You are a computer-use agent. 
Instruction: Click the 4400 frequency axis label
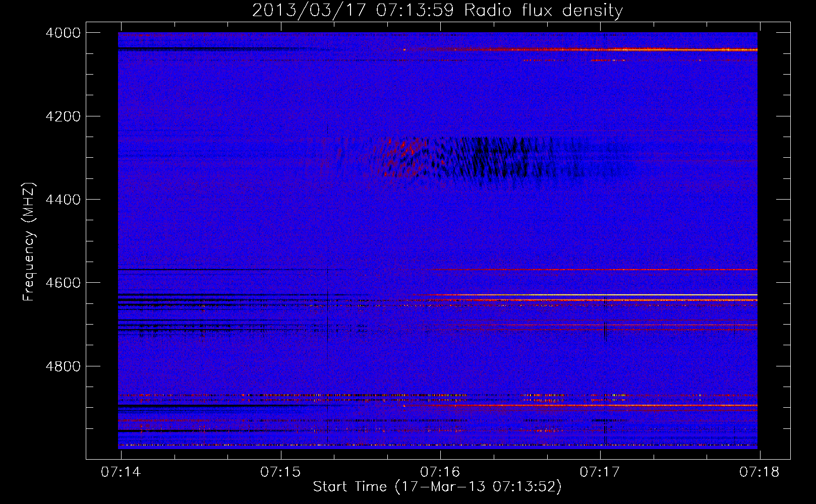pyautogui.click(x=63, y=200)
